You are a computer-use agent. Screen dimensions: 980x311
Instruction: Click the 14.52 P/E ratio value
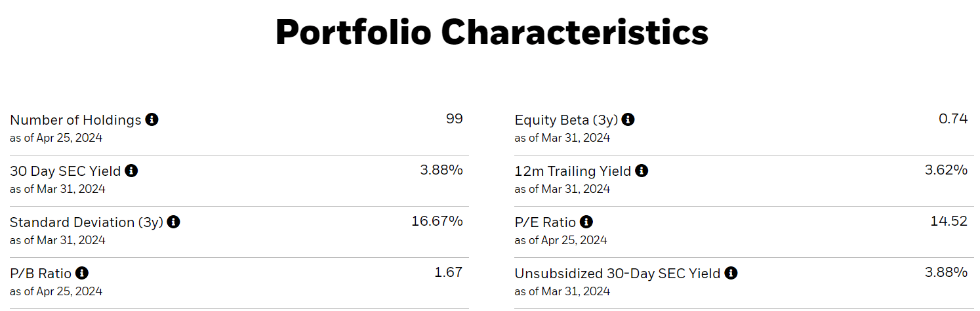pos(949,221)
